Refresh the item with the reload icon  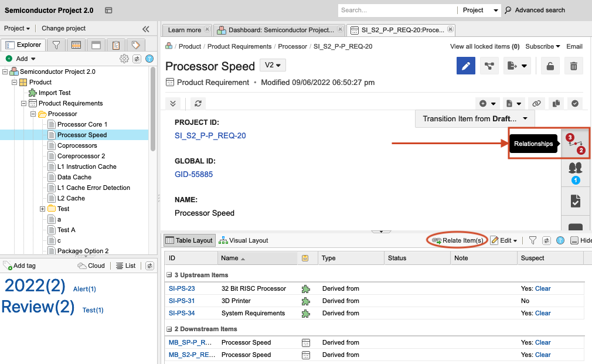pyautogui.click(x=199, y=103)
